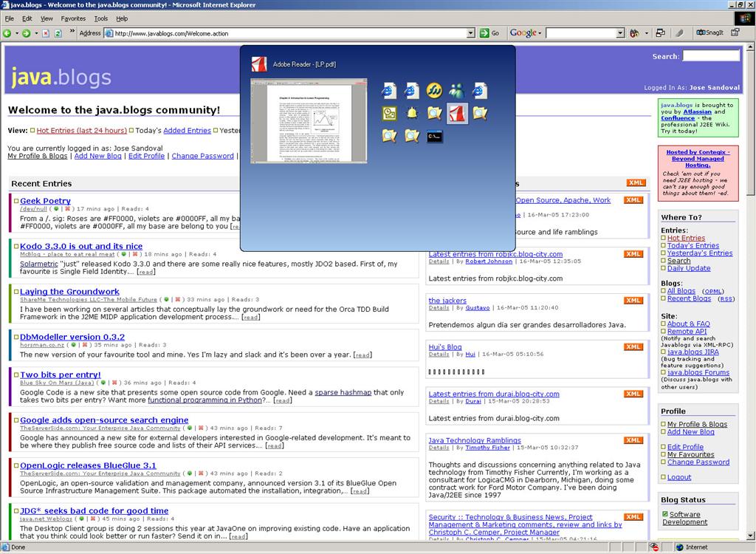Open the Geek Poetry entry title link
This screenshot has width=756, height=554.
45,201
